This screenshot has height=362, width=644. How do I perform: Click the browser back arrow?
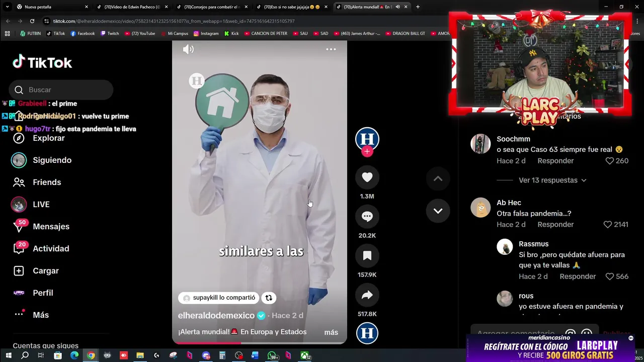click(x=8, y=21)
